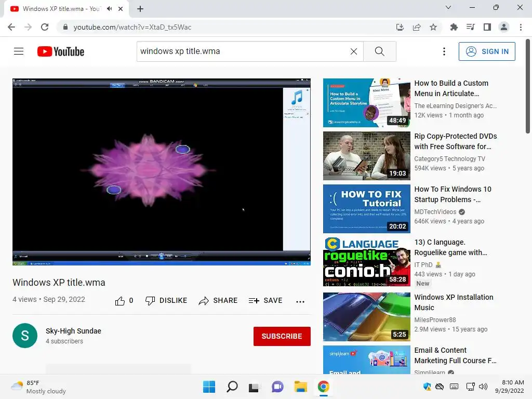
Task: Reload the current page
Action: tap(45, 27)
